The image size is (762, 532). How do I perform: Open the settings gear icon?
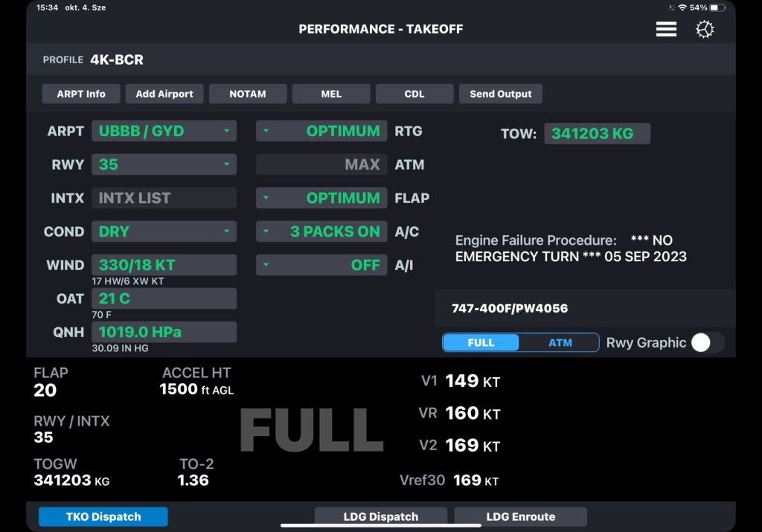[705, 29]
